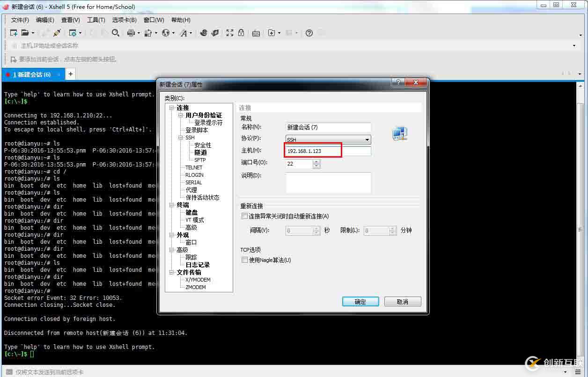Click the 名称(N) name input field
Image resolution: width=588 pixels, height=377 pixels.
(328, 127)
